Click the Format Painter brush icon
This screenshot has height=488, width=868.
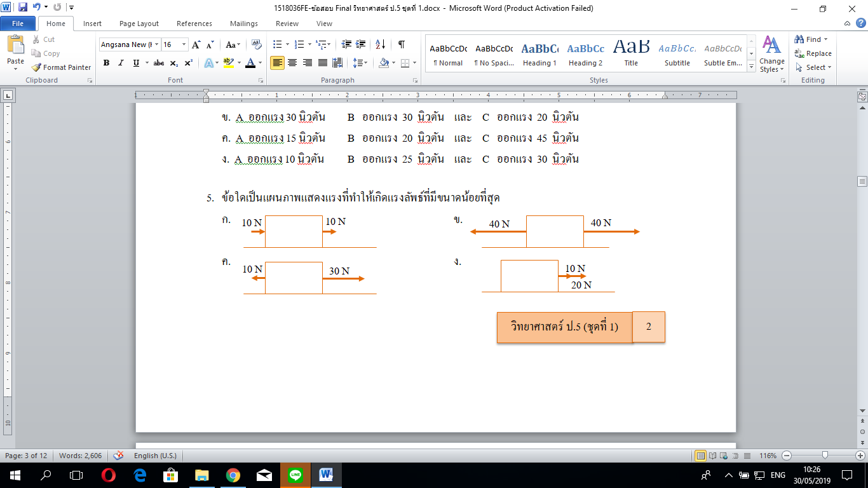coord(36,67)
